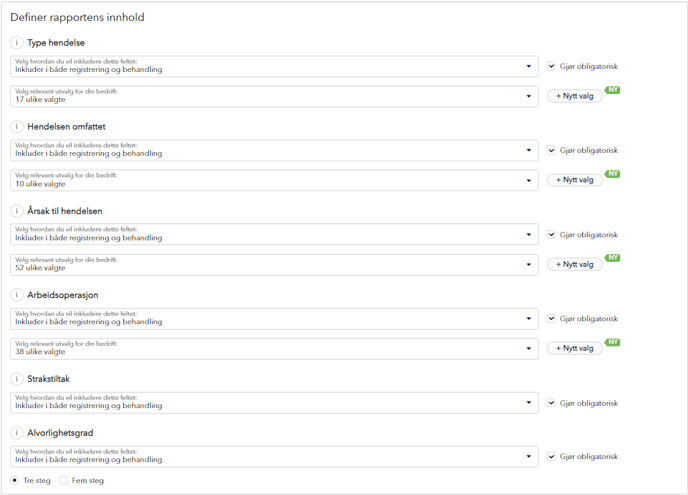Viewport: 688px width, 495px height.
Task: Open info icon next to Alvorlighetsgrad
Action: coord(17,433)
